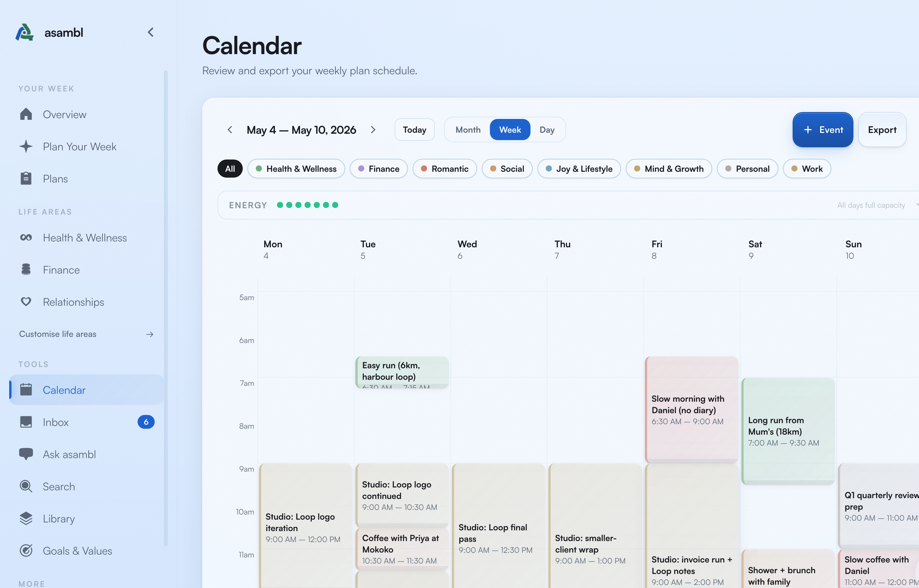This screenshot has height=588, width=919.
Task: Open Shower + brunch with family event
Action: click(x=788, y=569)
